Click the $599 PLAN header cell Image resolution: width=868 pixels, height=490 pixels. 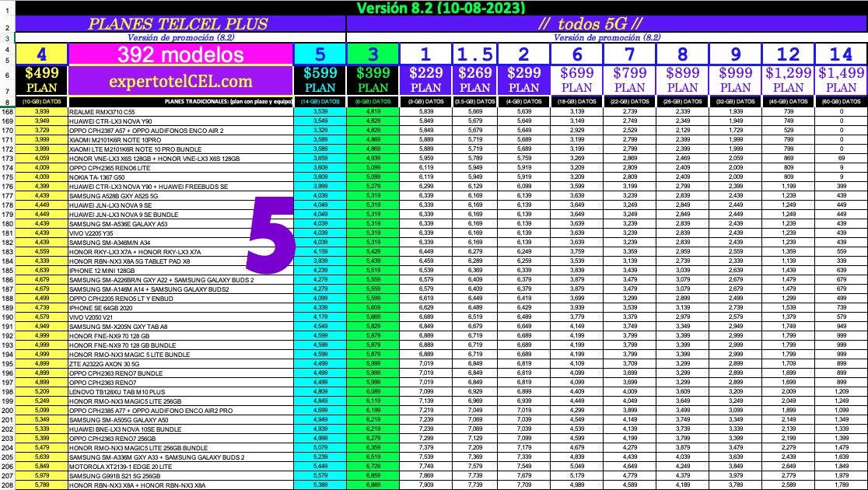tap(320, 81)
